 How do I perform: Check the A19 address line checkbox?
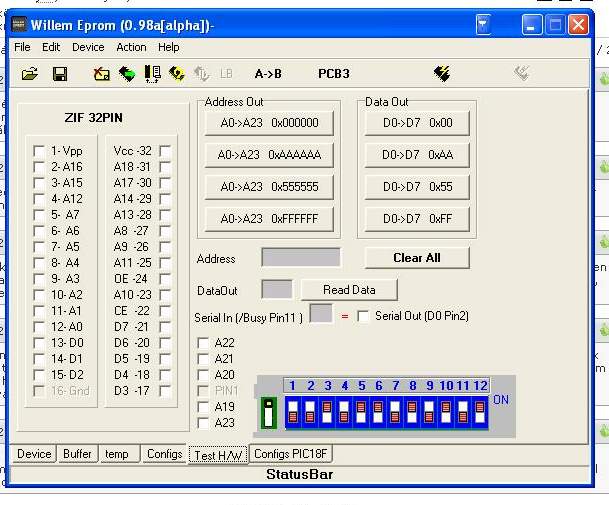[203, 407]
